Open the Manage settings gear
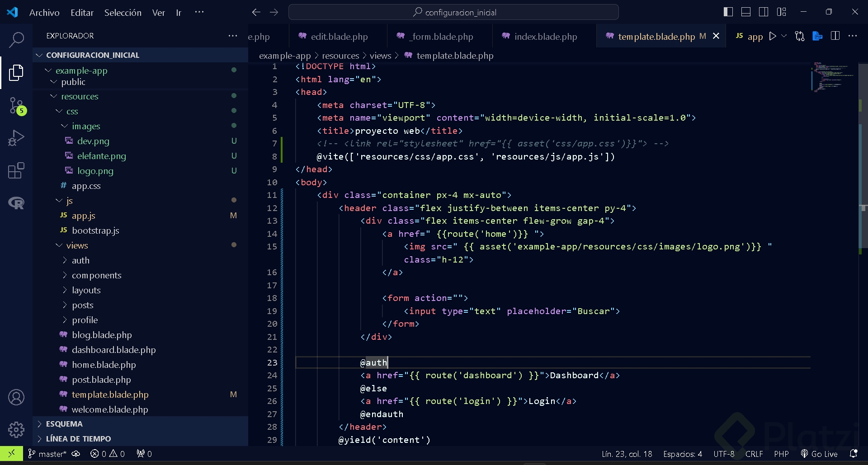868x465 pixels. pos(16,429)
